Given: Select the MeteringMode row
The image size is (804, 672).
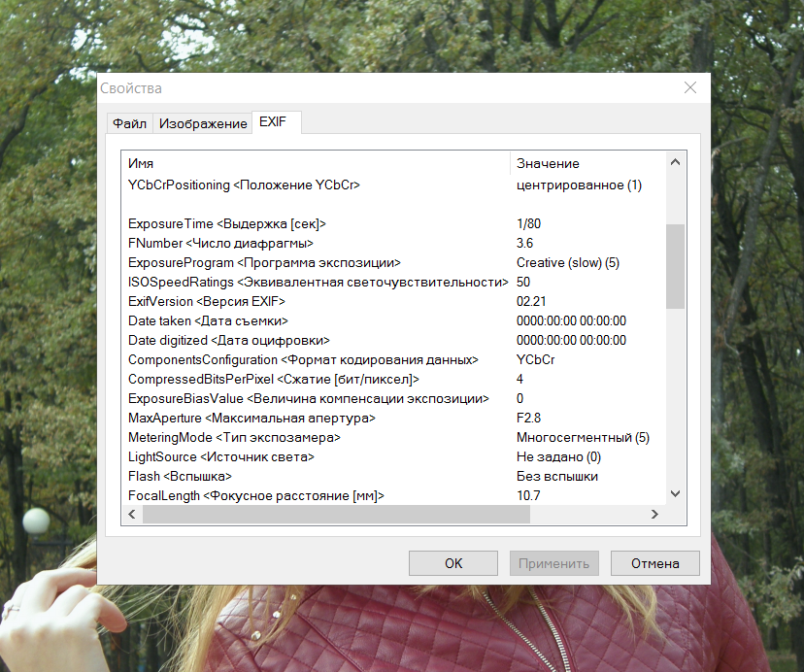Looking at the screenshot, I should [394, 438].
